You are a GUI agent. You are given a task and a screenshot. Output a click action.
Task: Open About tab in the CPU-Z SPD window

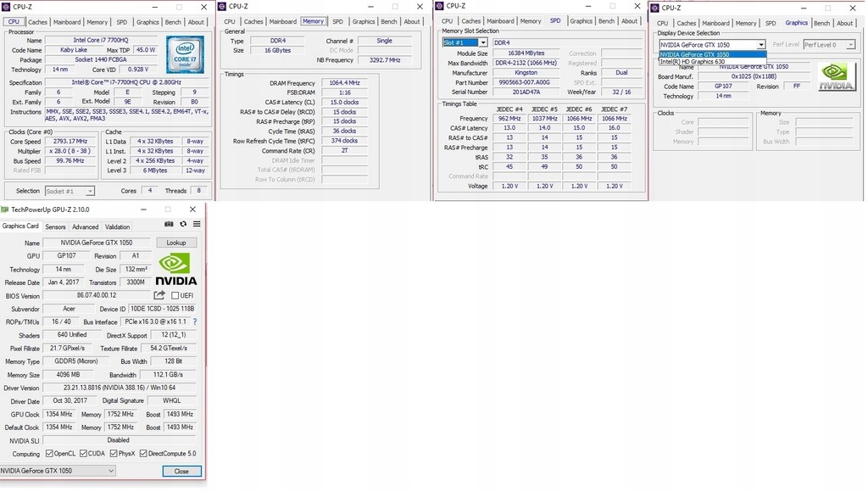coord(630,21)
